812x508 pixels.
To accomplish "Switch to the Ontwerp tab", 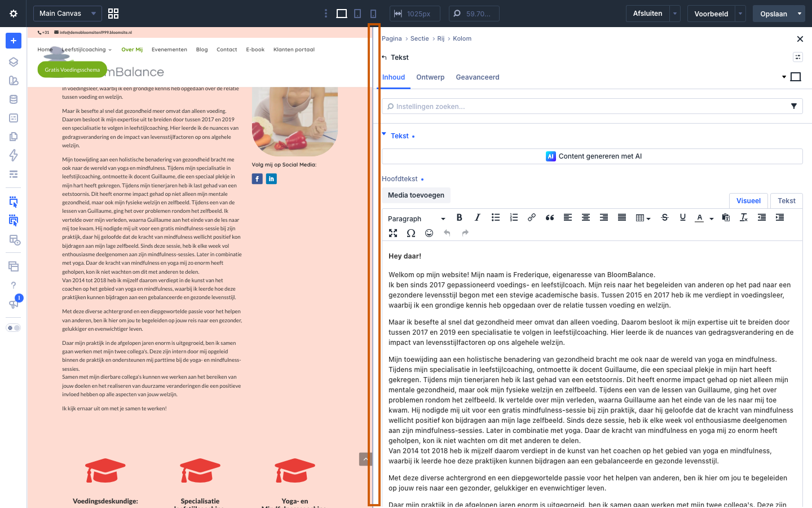I will (x=430, y=77).
